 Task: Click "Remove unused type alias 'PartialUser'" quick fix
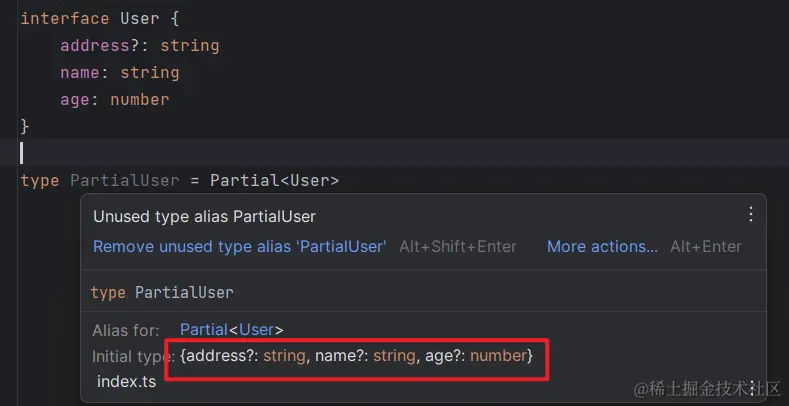239,246
